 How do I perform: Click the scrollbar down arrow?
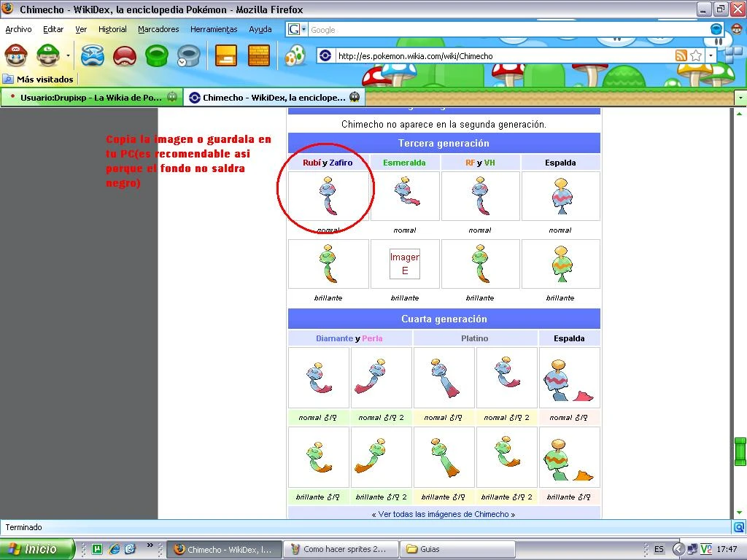740,513
